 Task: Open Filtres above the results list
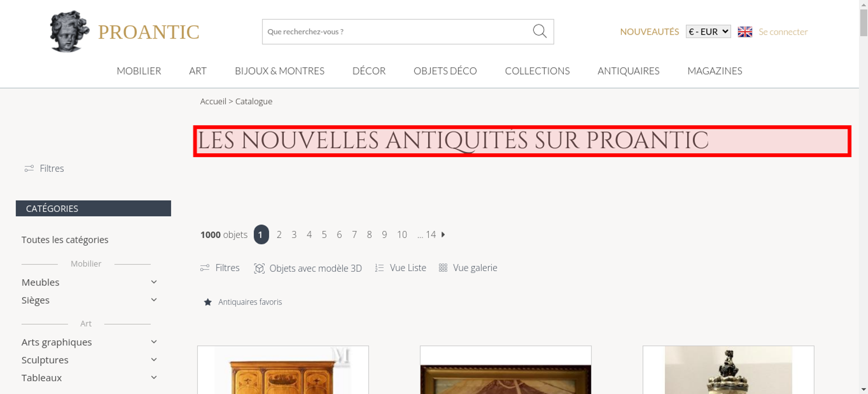coord(220,268)
